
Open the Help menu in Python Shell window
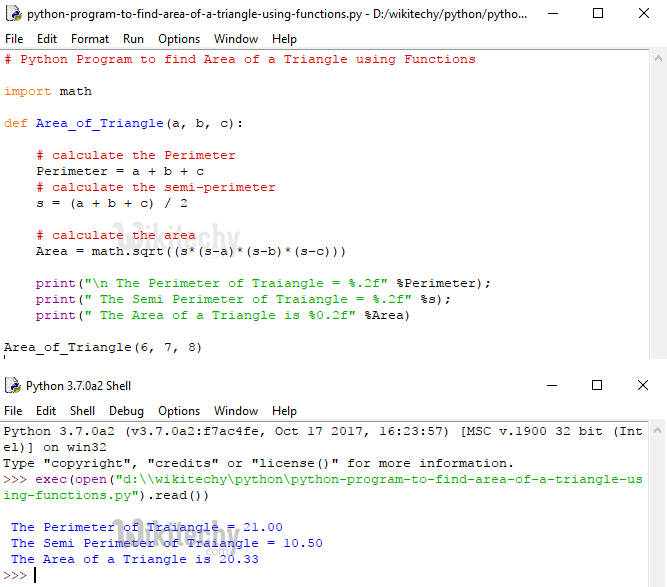pos(284,411)
